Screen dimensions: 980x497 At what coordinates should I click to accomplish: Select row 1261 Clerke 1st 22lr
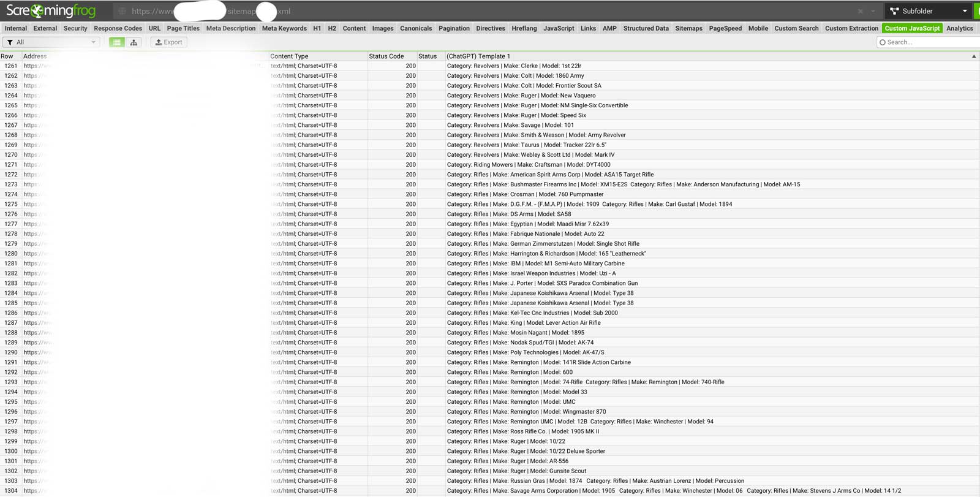click(x=490, y=66)
